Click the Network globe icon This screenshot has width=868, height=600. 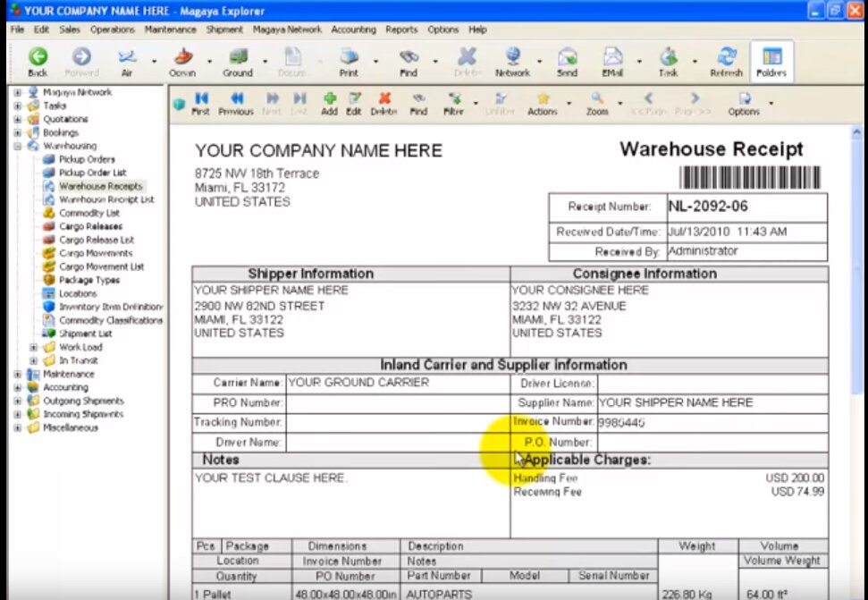(512, 60)
